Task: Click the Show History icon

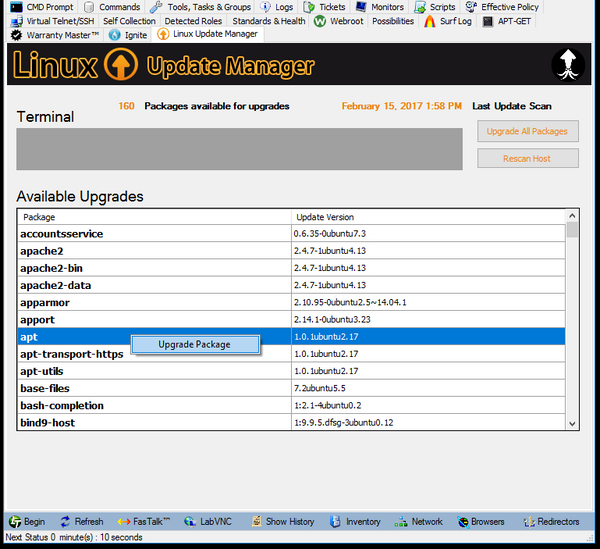Action: pos(257,521)
